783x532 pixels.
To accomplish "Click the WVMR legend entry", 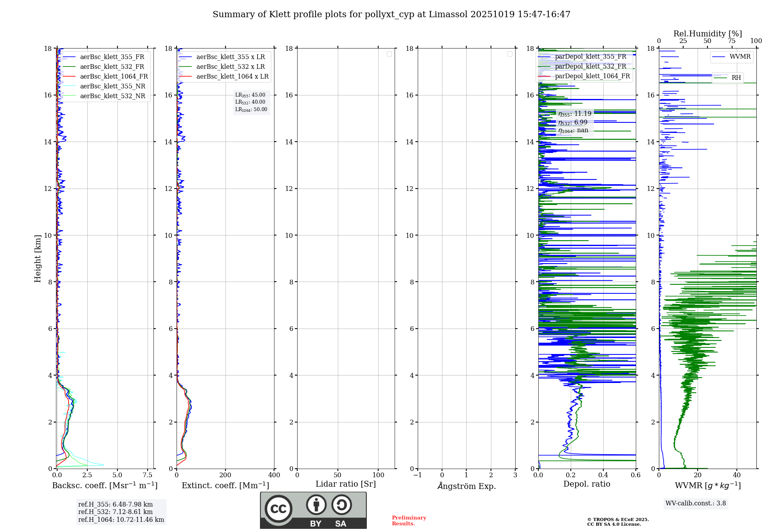I will coord(740,57).
